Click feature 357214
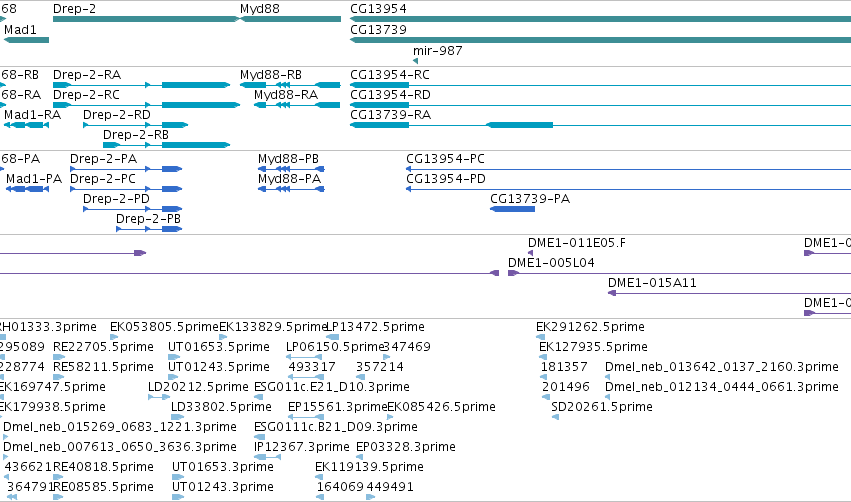The image size is (851, 502). [x=380, y=367]
